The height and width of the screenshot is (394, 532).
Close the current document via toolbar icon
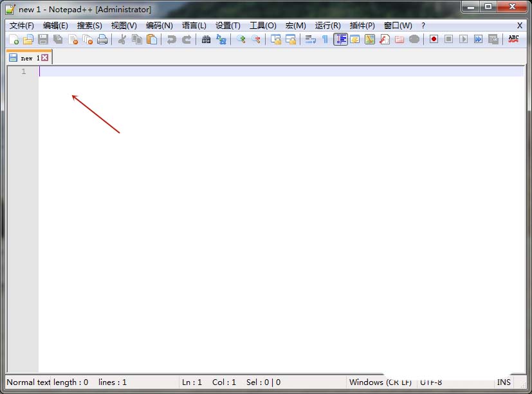(x=73, y=39)
